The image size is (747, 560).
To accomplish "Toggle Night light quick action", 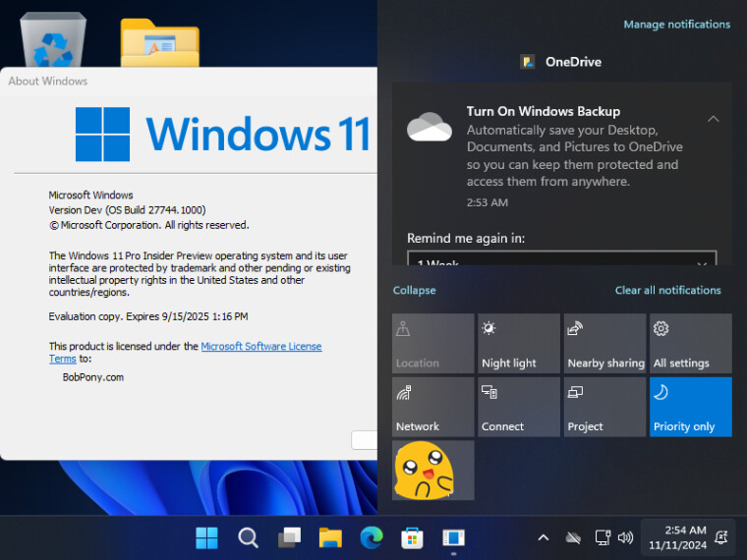I will [519, 343].
